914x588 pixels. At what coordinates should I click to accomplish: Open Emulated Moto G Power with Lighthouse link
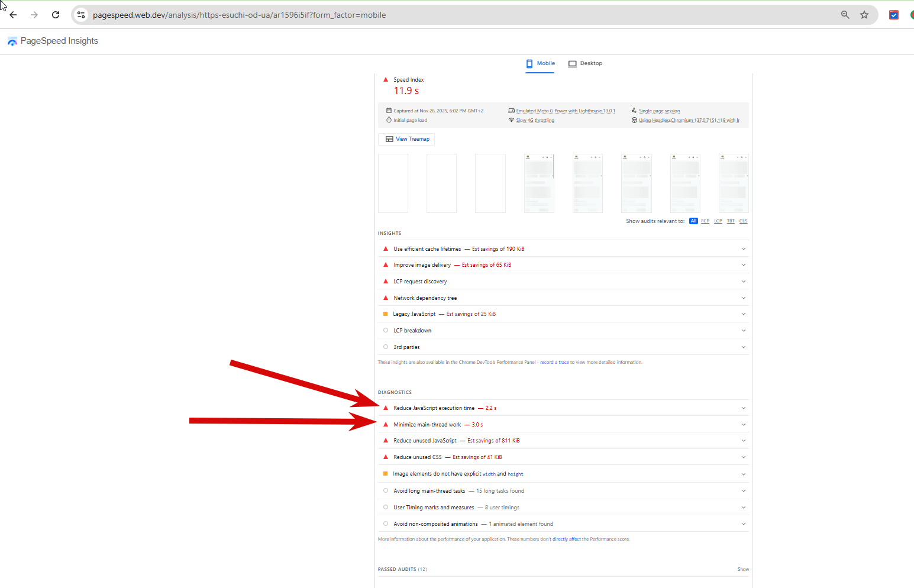[x=566, y=111]
